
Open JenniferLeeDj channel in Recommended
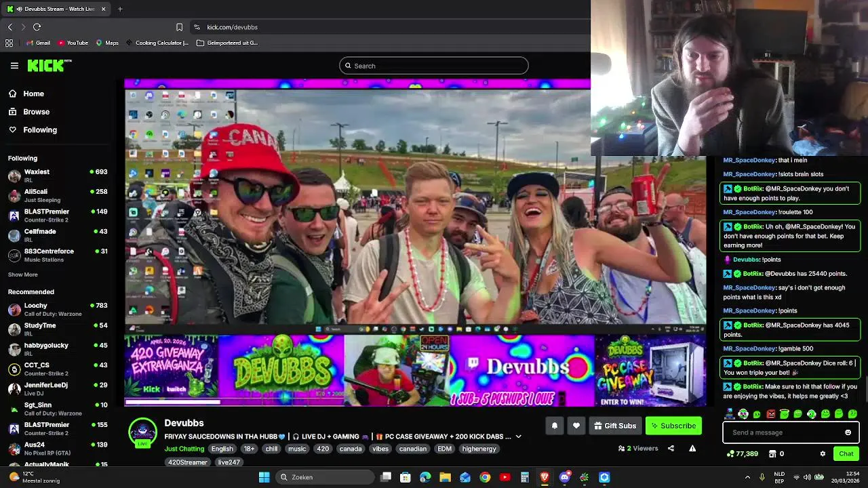tap(58, 389)
